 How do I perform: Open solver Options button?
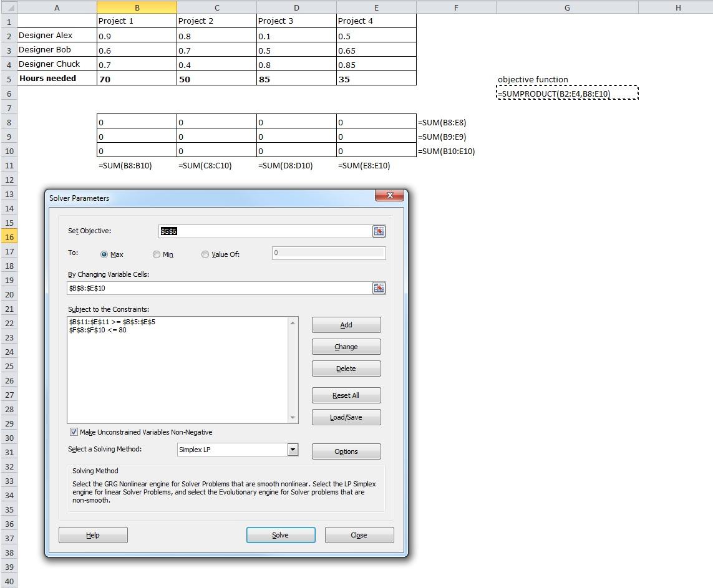tap(346, 451)
